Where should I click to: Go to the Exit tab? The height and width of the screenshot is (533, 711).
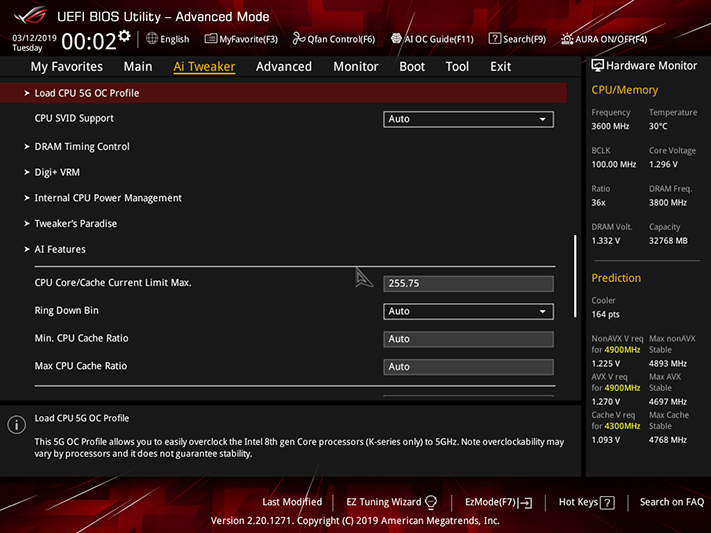point(501,67)
